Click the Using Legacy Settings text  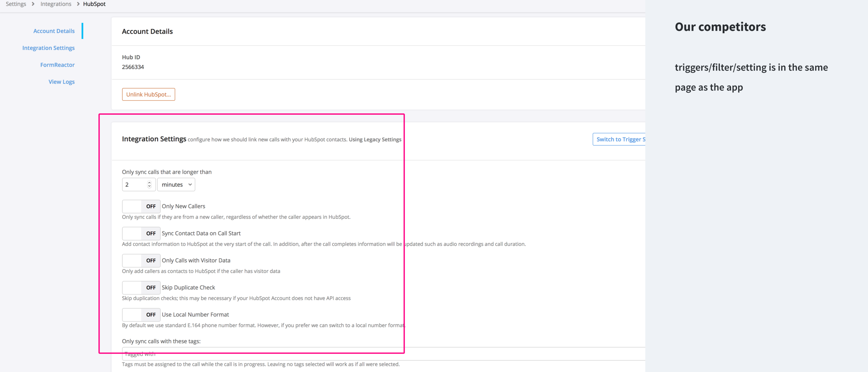(375, 140)
